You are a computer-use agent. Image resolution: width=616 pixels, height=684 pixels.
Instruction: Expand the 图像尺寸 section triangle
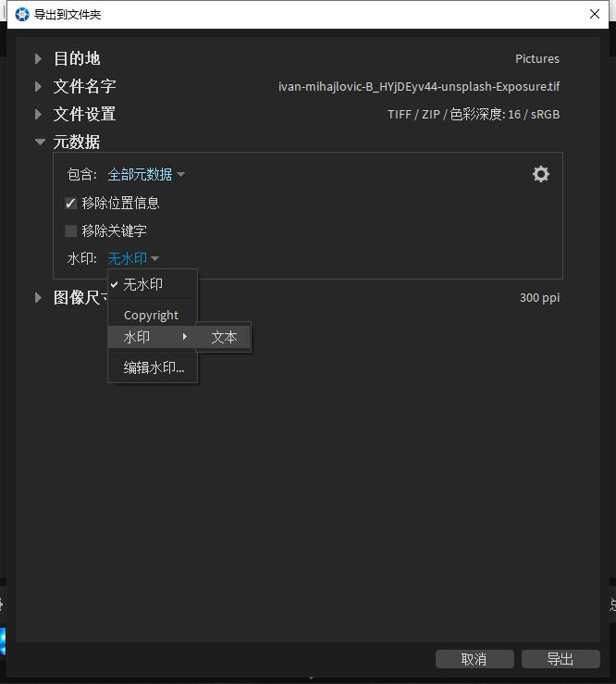(x=38, y=297)
